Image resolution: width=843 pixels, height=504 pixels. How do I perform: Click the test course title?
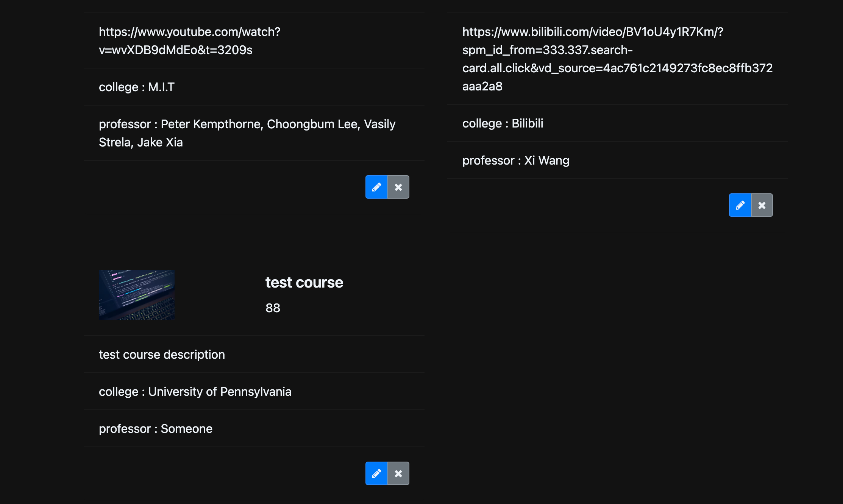pyautogui.click(x=304, y=282)
